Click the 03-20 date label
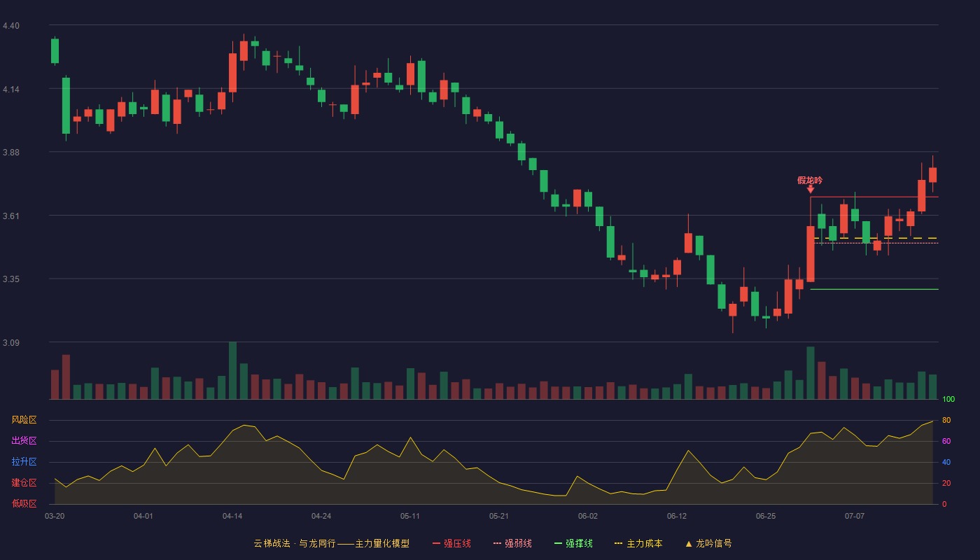980x560 pixels. click(x=55, y=516)
